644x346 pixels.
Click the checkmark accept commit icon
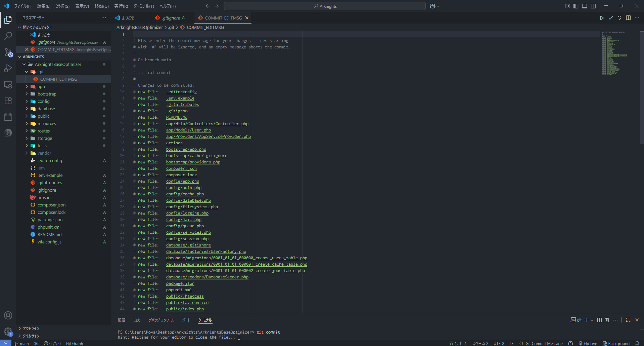[x=611, y=18]
